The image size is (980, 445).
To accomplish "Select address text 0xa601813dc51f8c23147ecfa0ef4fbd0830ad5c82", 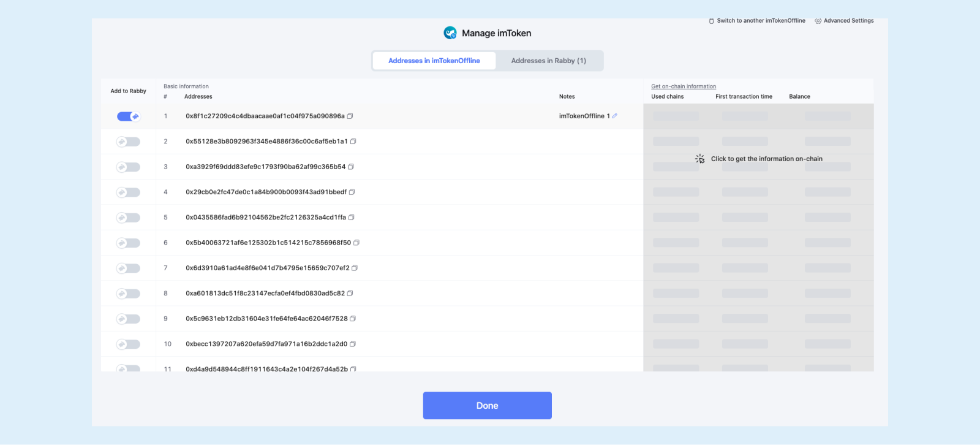I will [265, 294].
